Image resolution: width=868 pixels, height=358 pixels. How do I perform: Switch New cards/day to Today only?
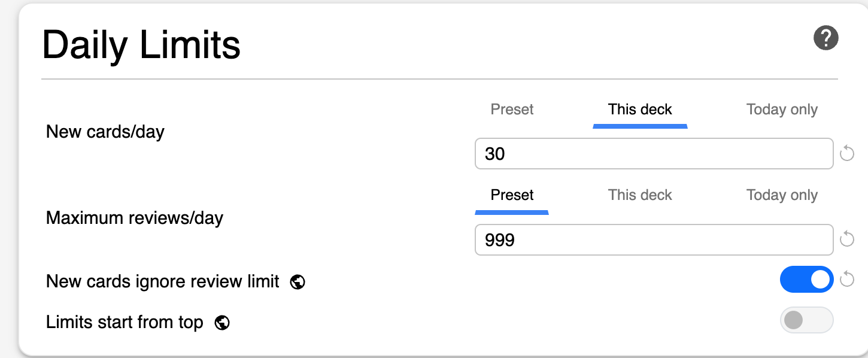(782, 110)
